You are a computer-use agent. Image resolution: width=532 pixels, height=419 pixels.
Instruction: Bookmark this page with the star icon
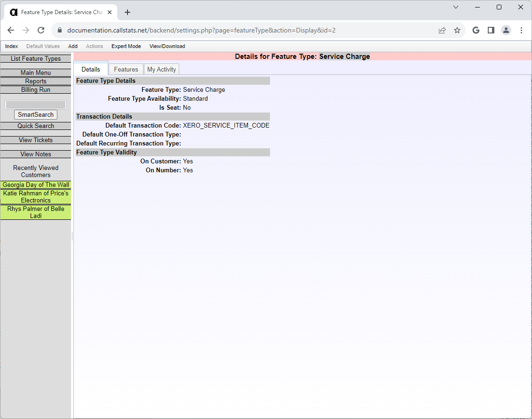coord(457,30)
